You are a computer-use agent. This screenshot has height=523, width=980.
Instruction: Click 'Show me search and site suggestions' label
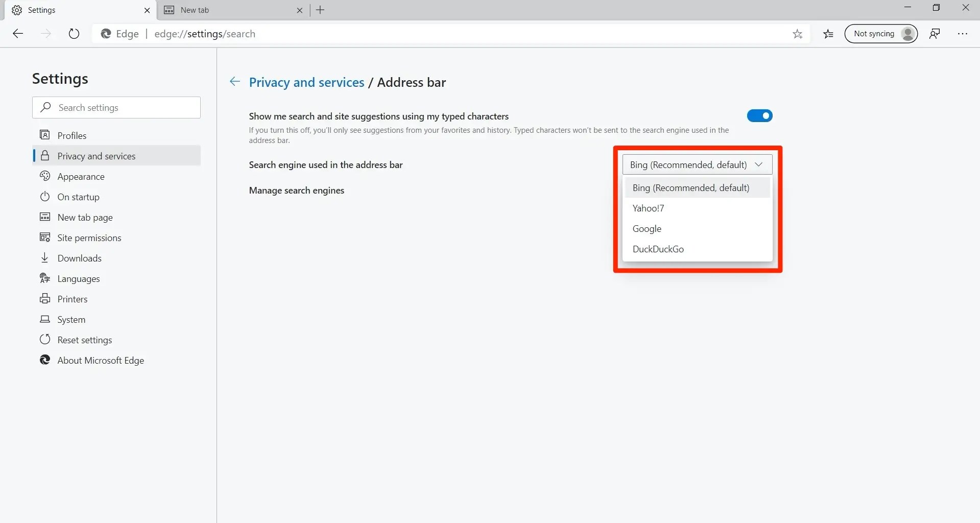(x=379, y=116)
